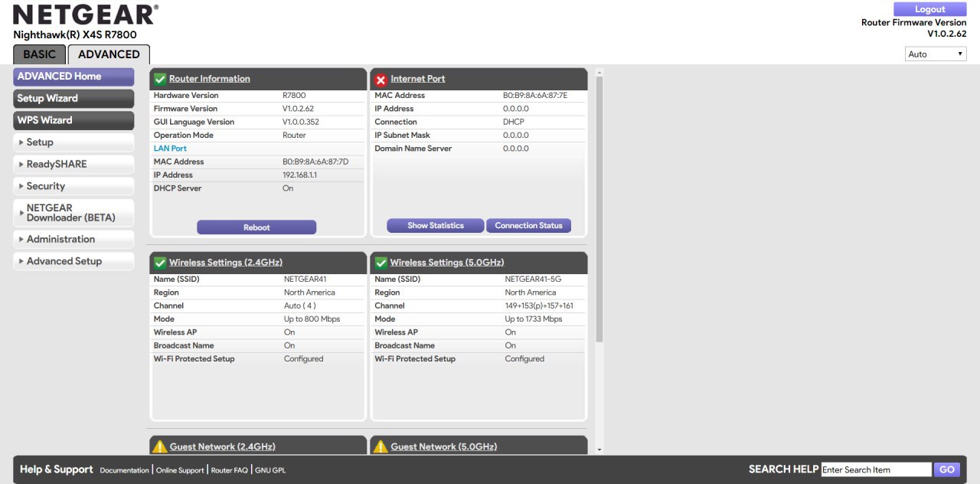This screenshot has height=484, width=980.
Task: Click the red X icon beside Internet Port
Action: click(381, 79)
